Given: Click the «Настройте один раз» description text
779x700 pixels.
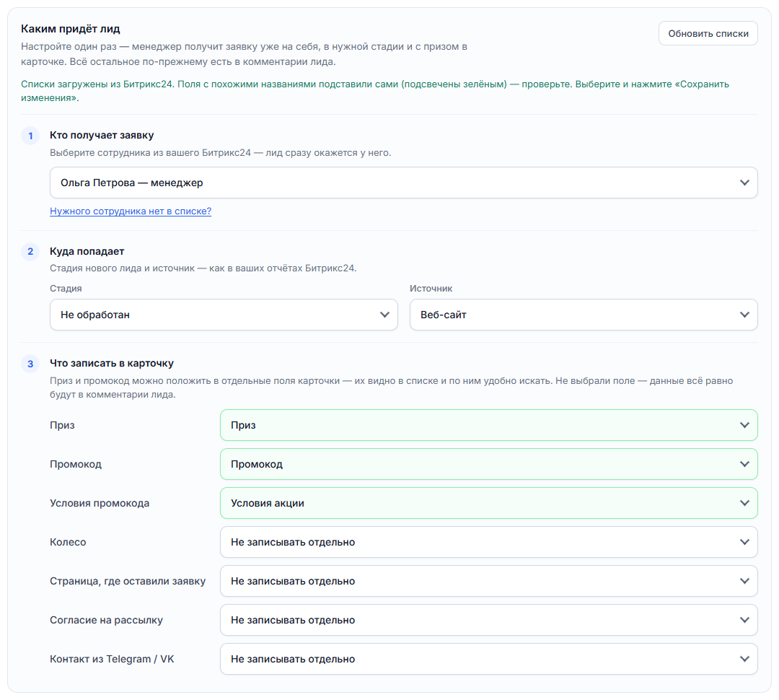Looking at the screenshot, I should pos(244,54).
